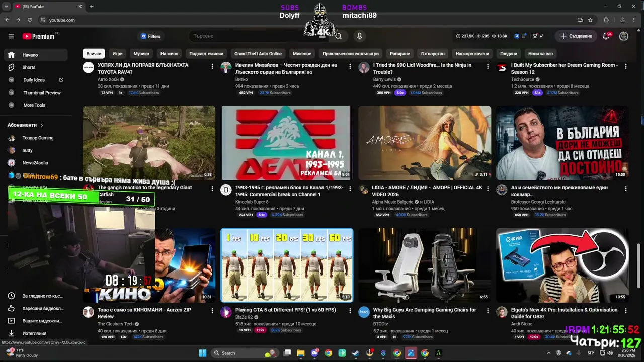Image resolution: width=644 pixels, height=362 pixels.
Task: Select the Игри filter chip
Action: (x=117, y=54)
